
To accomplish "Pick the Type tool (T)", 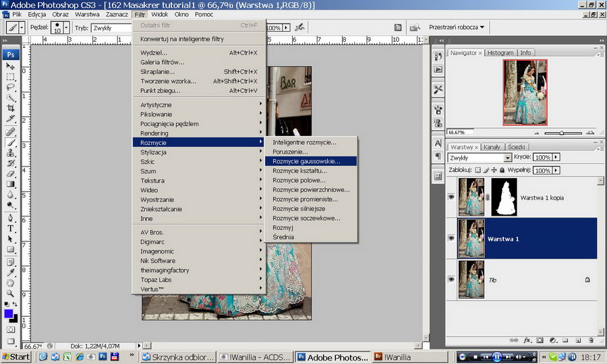I will (x=11, y=228).
